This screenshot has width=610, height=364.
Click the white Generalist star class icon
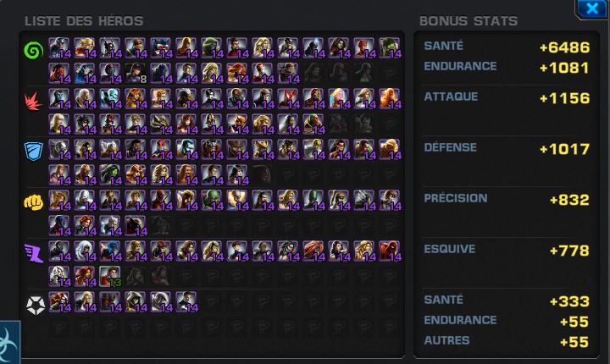[x=36, y=305]
